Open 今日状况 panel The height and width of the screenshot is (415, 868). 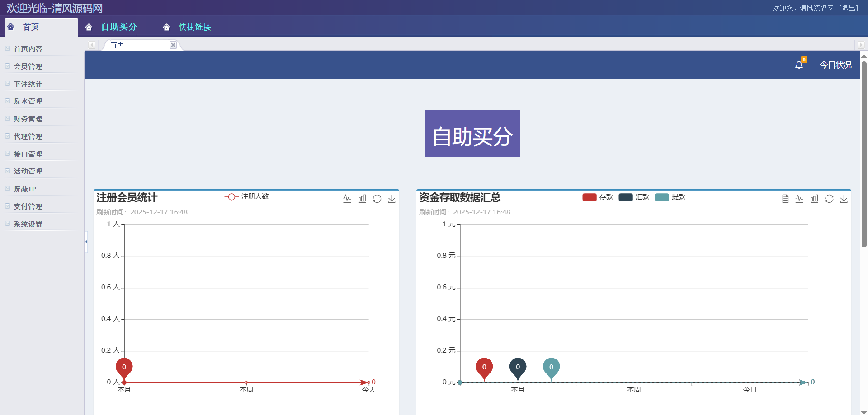point(835,65)
